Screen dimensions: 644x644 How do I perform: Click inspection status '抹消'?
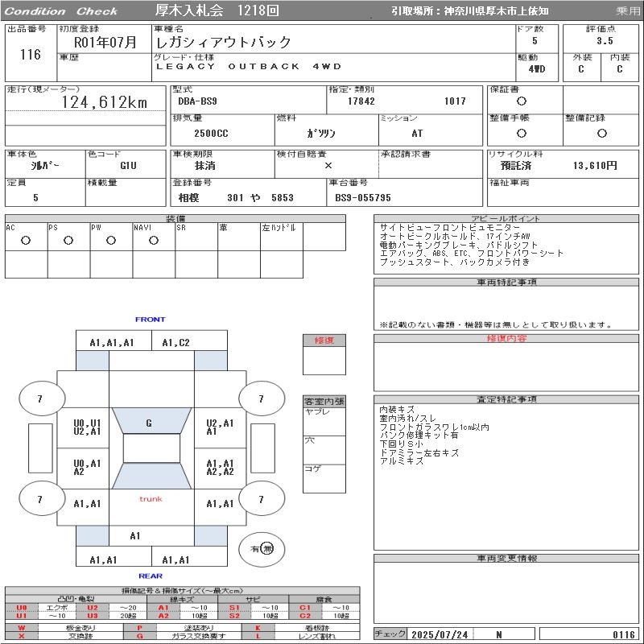tap(205, 166)
